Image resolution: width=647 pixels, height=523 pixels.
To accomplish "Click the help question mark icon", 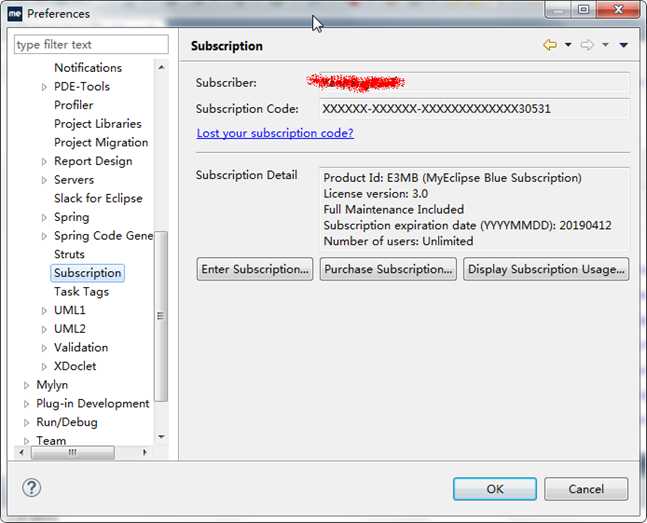I will tap(31, 488).
